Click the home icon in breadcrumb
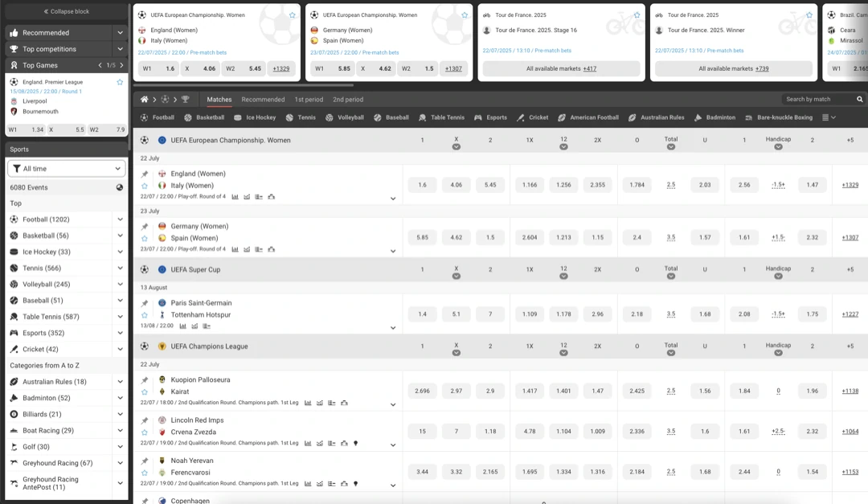The image size is (868, 504). (144, 100)
